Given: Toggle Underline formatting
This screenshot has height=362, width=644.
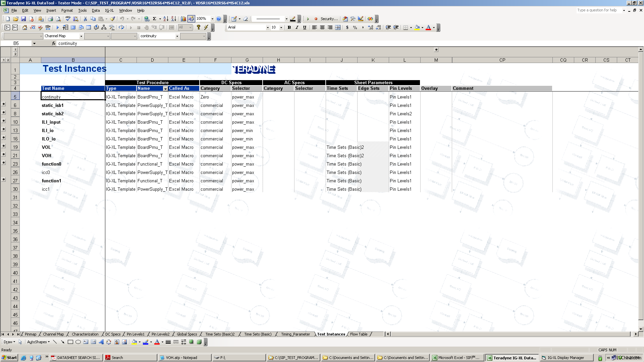Looking at the screenshot, I should pyautogui.click(x=305, y=27).
